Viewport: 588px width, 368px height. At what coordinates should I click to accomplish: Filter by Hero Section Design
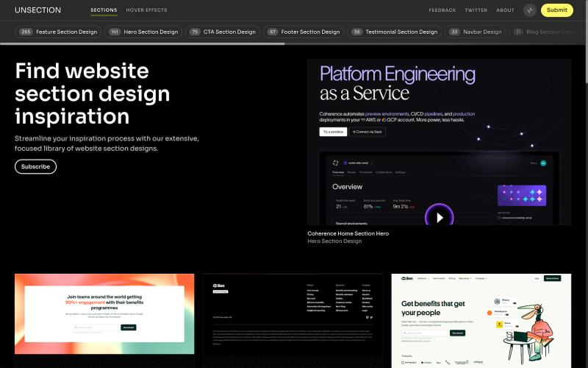point(143,32)
